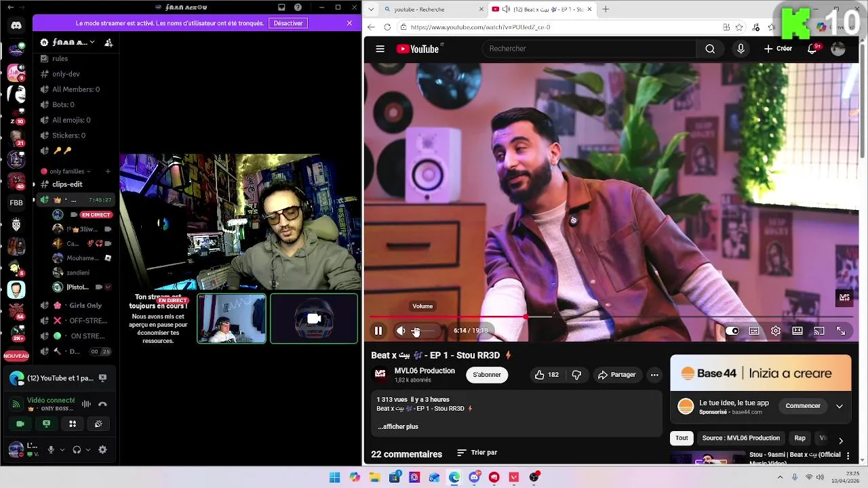Toggle Discord camera button
Image resolution: width=868 pixels, height=488 pixels.
pos(20,424)
